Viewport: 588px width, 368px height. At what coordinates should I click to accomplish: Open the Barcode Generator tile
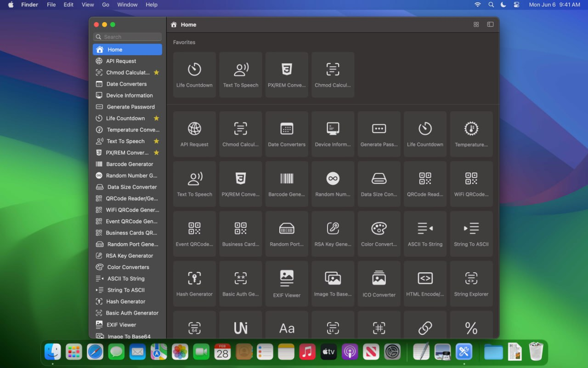(x=287, y=184)
